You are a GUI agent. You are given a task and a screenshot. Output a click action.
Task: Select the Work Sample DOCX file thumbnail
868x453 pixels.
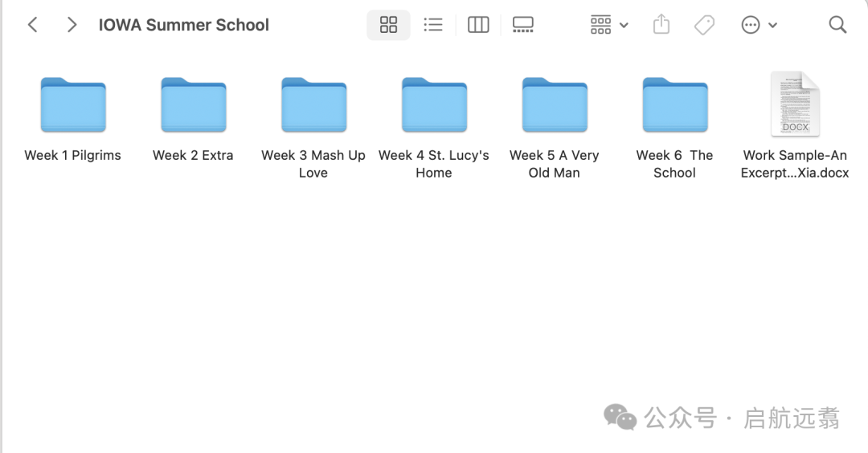(795, 104)
